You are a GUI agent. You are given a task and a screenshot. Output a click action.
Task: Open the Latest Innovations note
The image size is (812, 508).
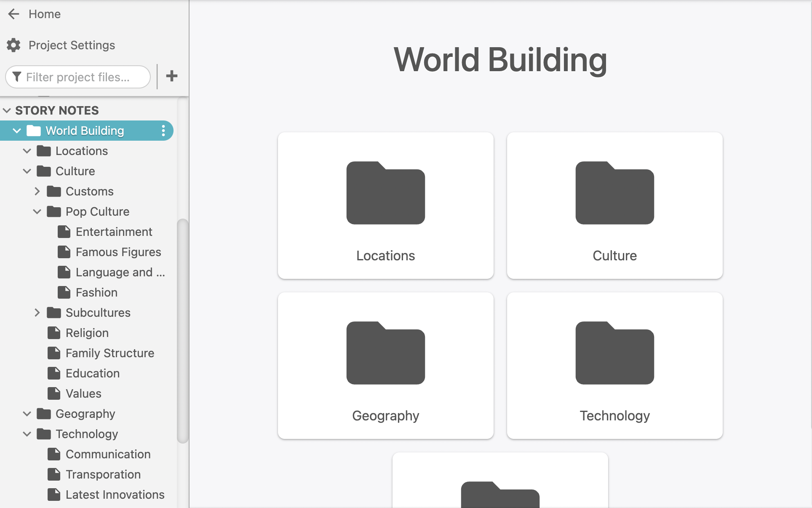point(115,495)
